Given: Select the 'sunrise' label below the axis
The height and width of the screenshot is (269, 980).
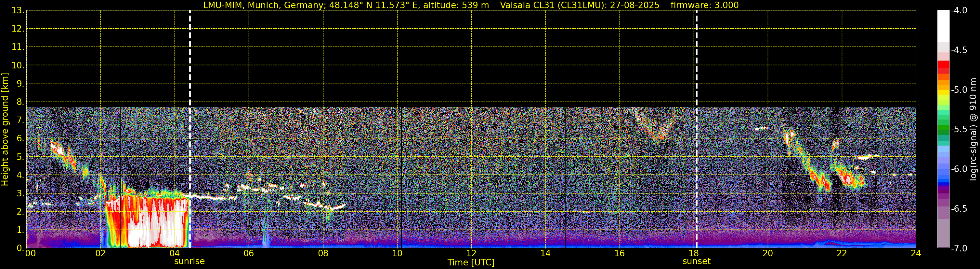Looking at the screenshot, I should (189, 262).
